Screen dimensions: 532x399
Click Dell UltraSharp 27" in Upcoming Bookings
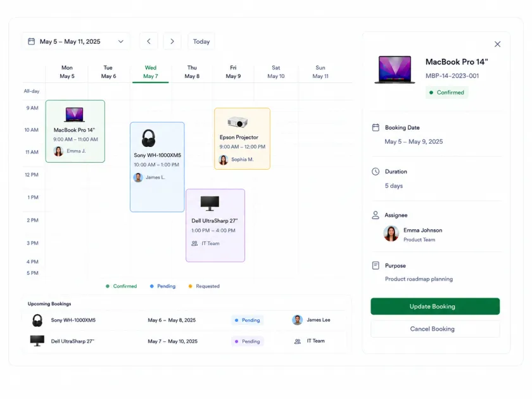click(x=73, y=341)
